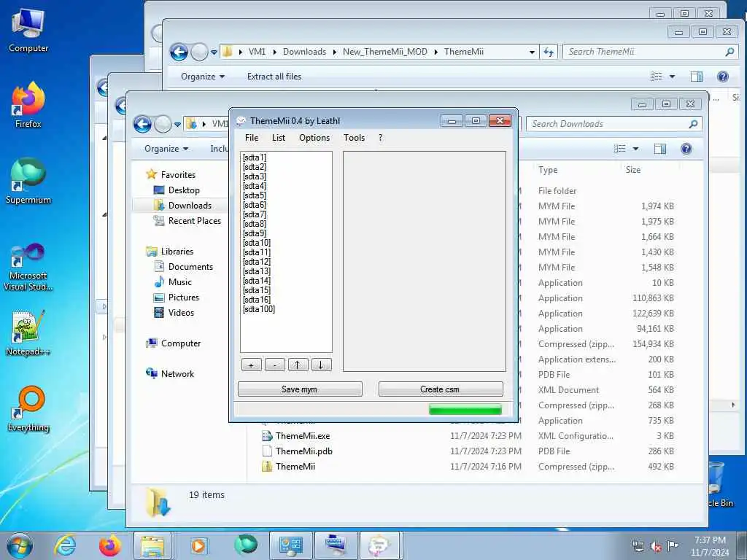The image size is (747, 560).
Task: Click the refresh button in ThemeMii folder address bar
Action: 549,52
